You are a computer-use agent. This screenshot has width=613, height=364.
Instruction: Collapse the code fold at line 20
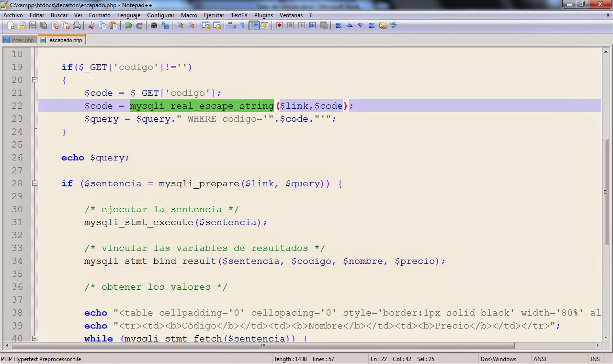click(34, 80)
